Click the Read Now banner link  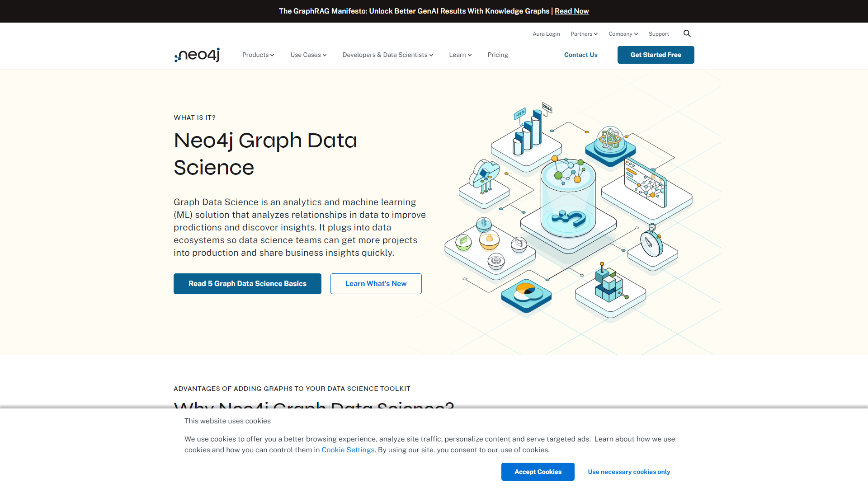click(571, 11)
